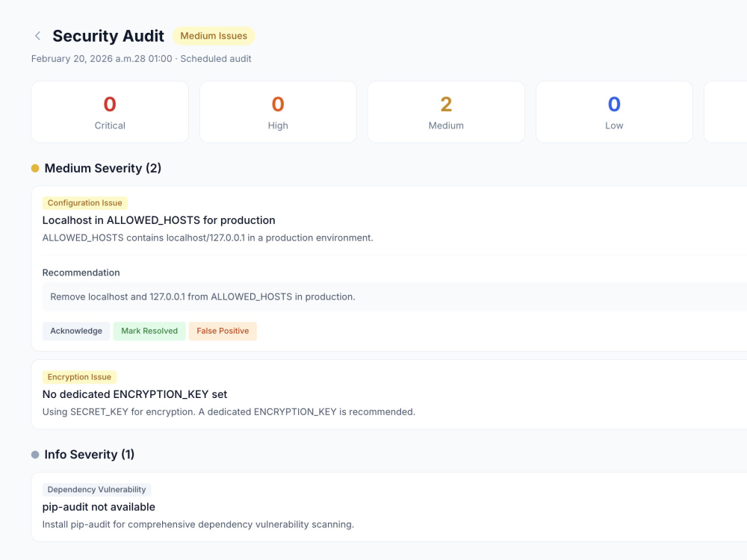Click the Medium Issues status badge
Screen dimensions: 747x560
pyautogui.click(x=214, y=36)
